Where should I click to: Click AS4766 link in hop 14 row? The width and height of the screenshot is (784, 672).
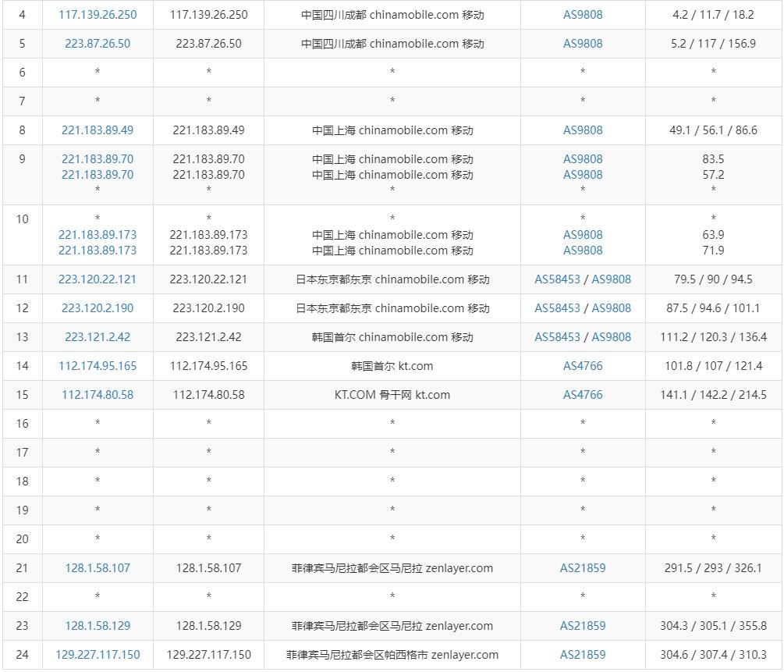point(583,366)
